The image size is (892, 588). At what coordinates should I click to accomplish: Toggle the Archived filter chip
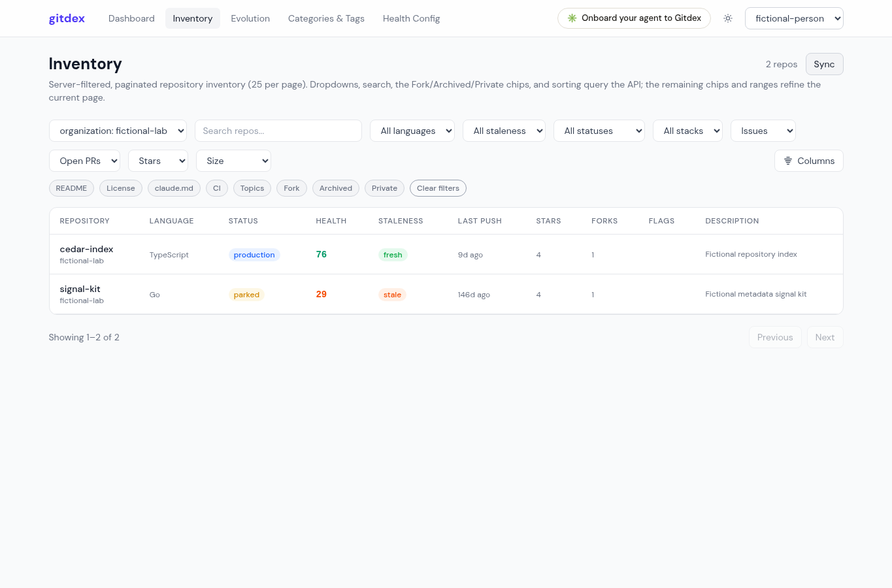coord(336,188)
